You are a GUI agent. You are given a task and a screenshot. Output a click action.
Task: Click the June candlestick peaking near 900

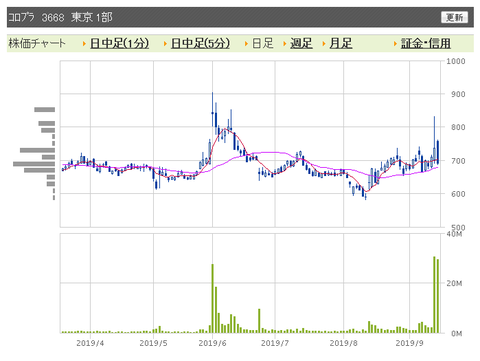pos(213,109)
